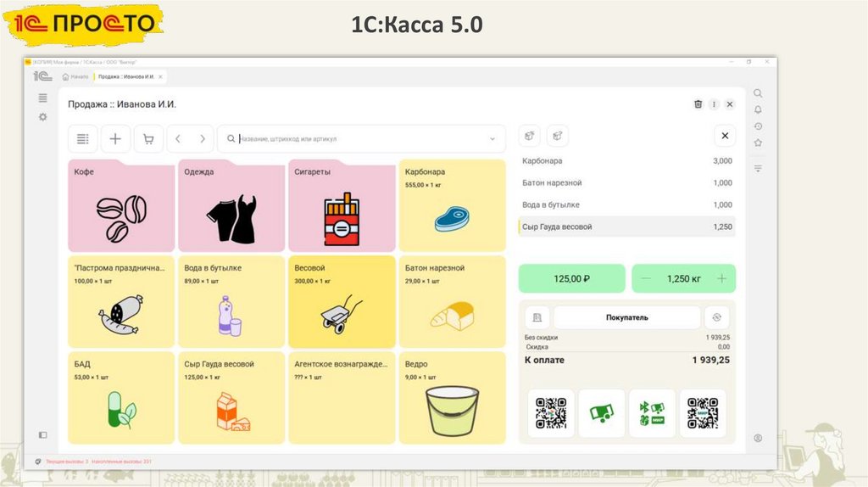This screenshot has width=868, height=487.
Task: Add Батон нарезной product tile
Action: [453, 301]
